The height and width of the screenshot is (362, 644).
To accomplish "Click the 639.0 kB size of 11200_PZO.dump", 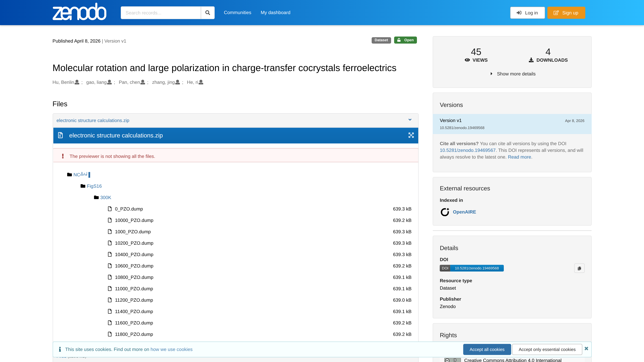I will click(402, 300).
